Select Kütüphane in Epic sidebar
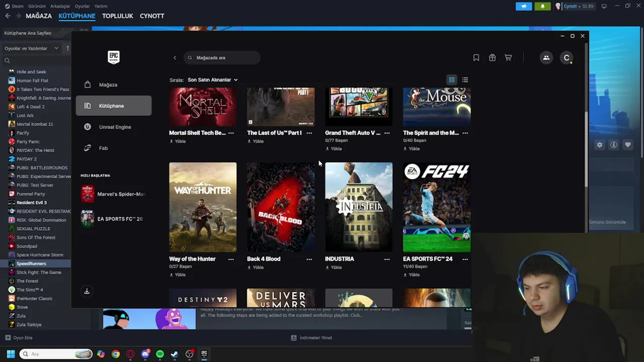 click(x=114, y=106)
